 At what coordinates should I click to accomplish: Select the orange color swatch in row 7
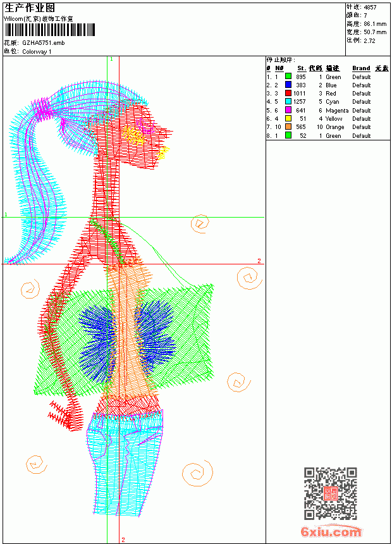(288, 127)
